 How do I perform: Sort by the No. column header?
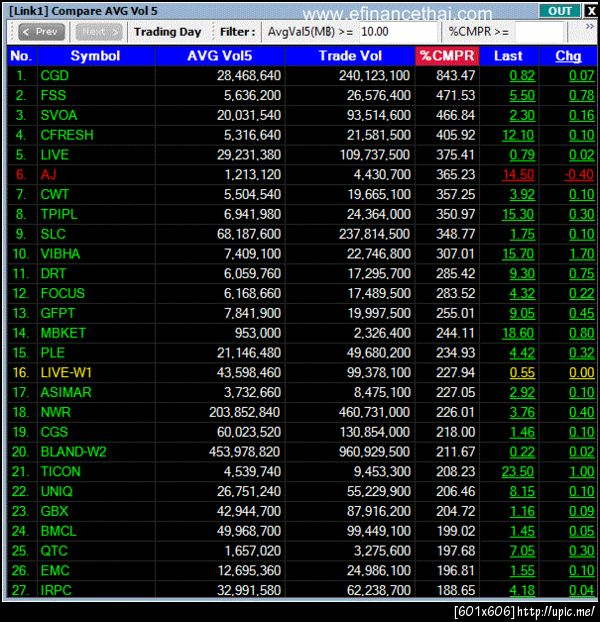coord(22,56)
